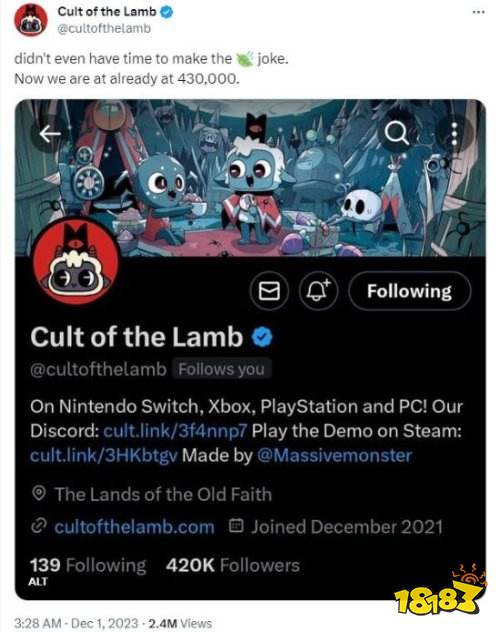
Task: Click the @cultofthelamb handle under tweet author
Action: [104, 29]
